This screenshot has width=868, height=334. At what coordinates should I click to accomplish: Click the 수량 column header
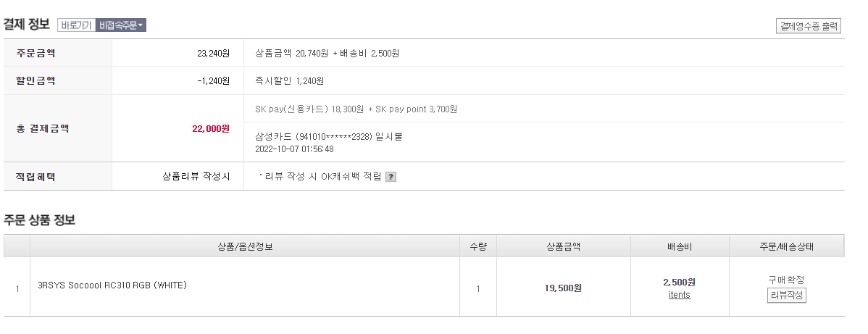pos(478,246)
